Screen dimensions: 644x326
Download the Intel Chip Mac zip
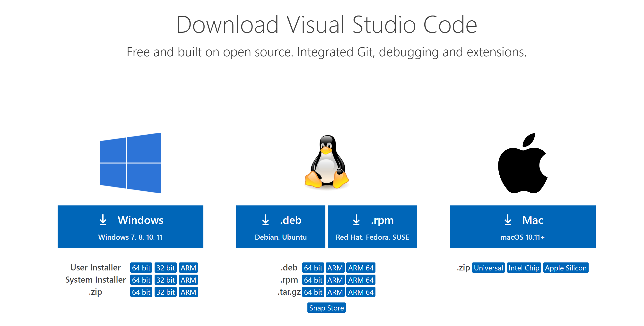click(523, 268)
